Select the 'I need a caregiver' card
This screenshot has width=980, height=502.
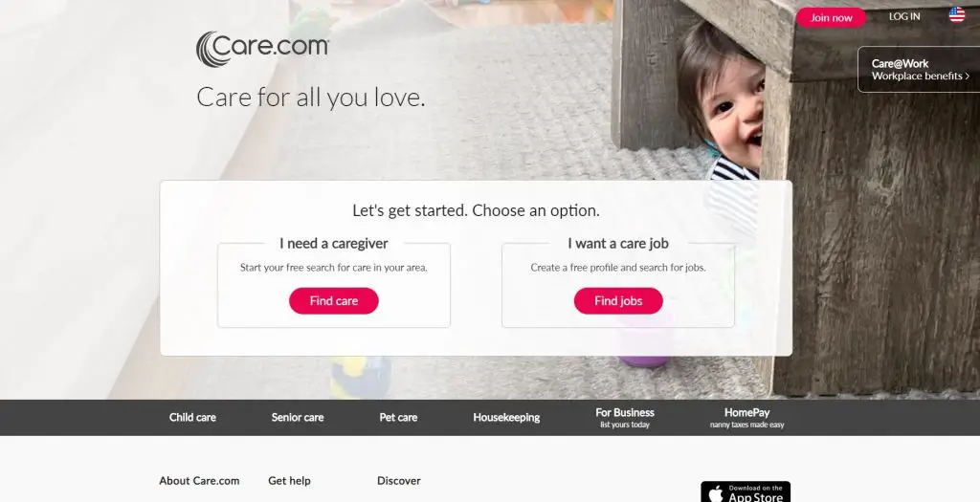[x=334, y=282]
